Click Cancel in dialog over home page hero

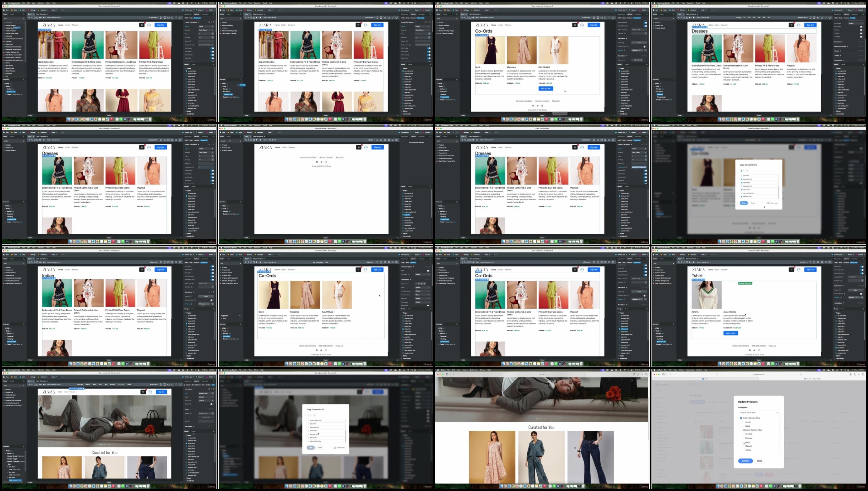pyautogui.click(x=320, y=448)
